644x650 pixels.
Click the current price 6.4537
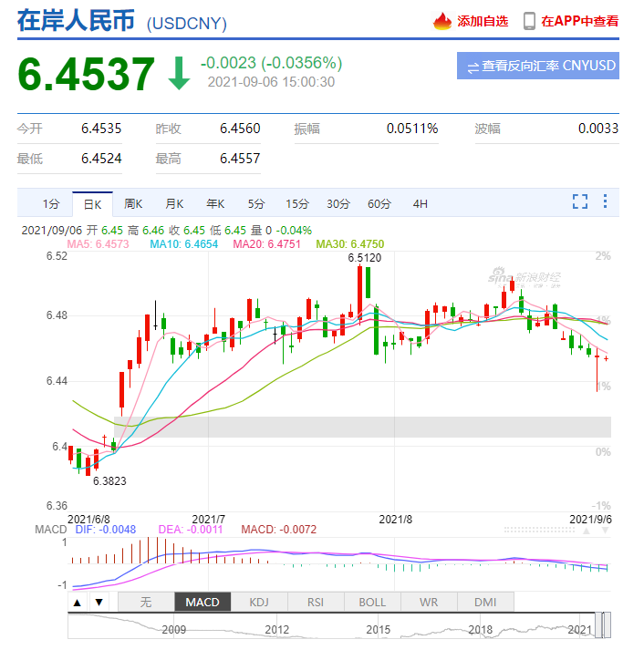[87, 74]
